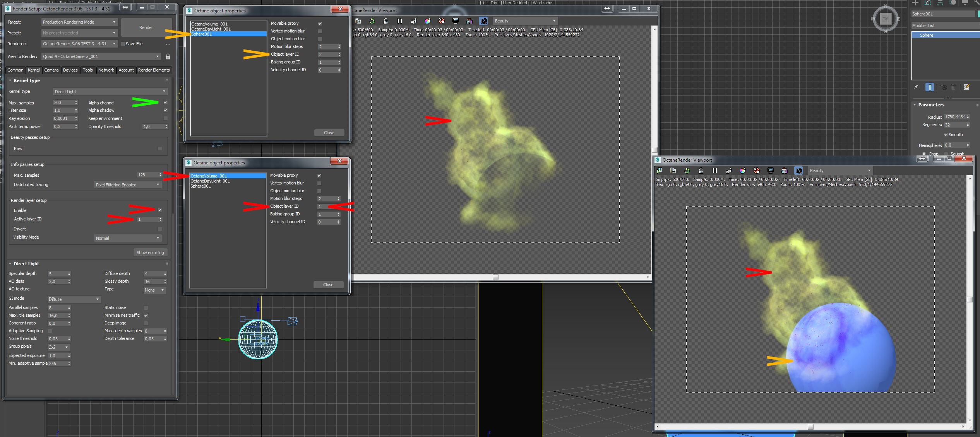Click the lock icon in upper viewport toolbar

click(385, 21)
